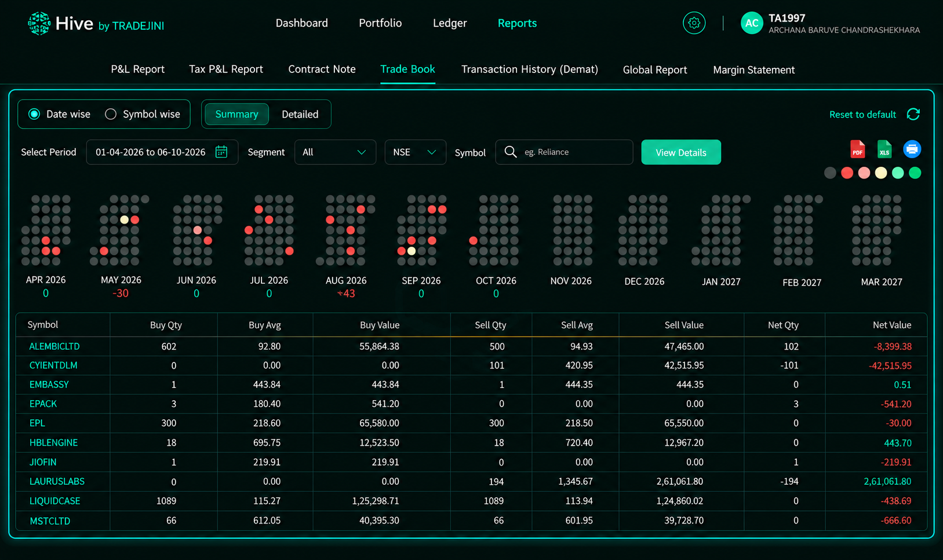Open the Portfolio menu

click(380, 23)
